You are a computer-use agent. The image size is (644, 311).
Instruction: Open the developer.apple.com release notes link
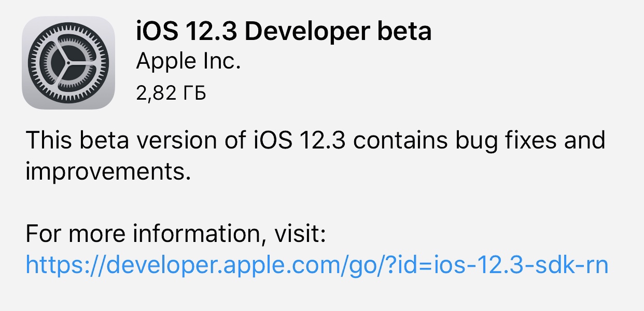(x=316, y=266)
